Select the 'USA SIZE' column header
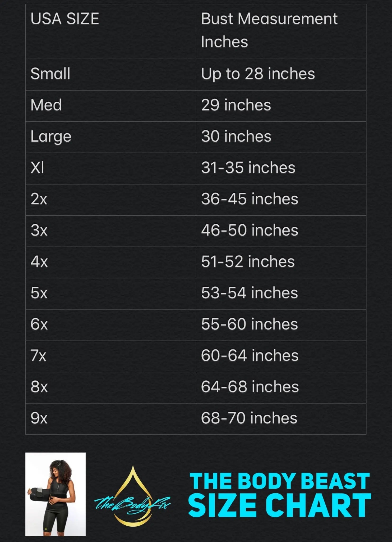Screen dimensions: 392x542 click(65, 19)
